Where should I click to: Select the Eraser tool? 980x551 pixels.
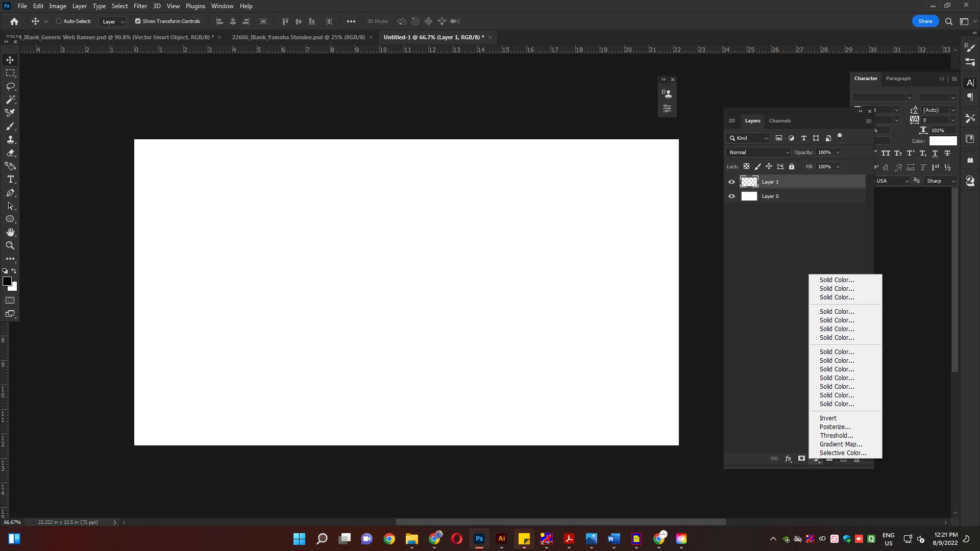pyautogui.click(x=10, y=153)
